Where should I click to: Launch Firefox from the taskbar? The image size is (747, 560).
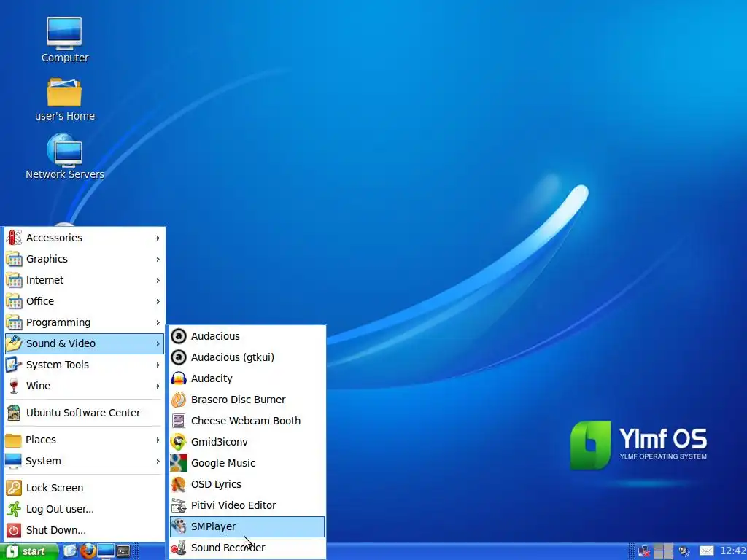[x=88, y=551]
